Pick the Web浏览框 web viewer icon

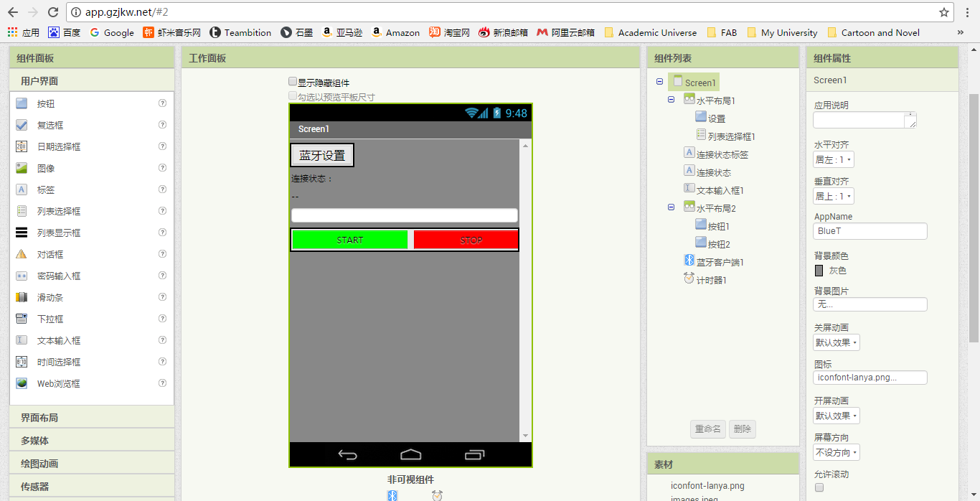(22, 383)
